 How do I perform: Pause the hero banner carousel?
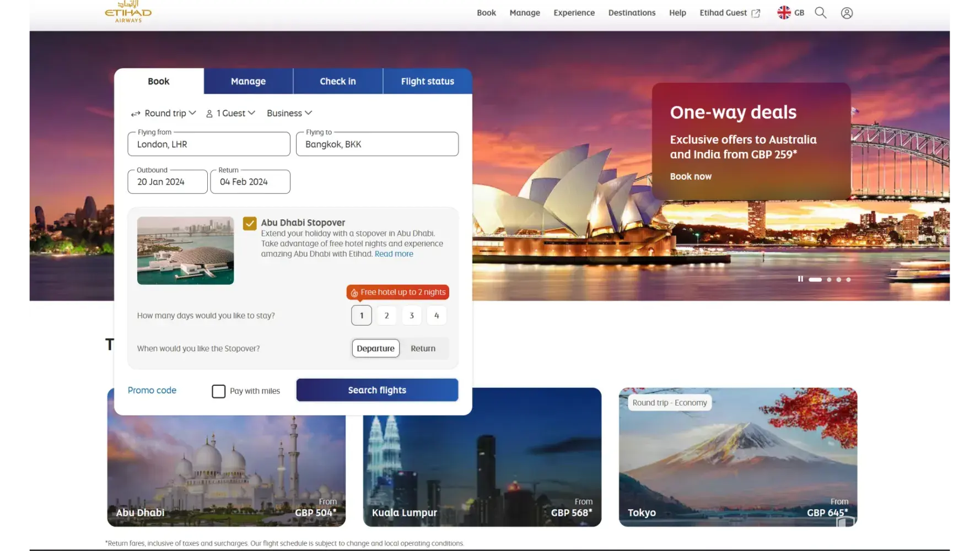[800, 279]
